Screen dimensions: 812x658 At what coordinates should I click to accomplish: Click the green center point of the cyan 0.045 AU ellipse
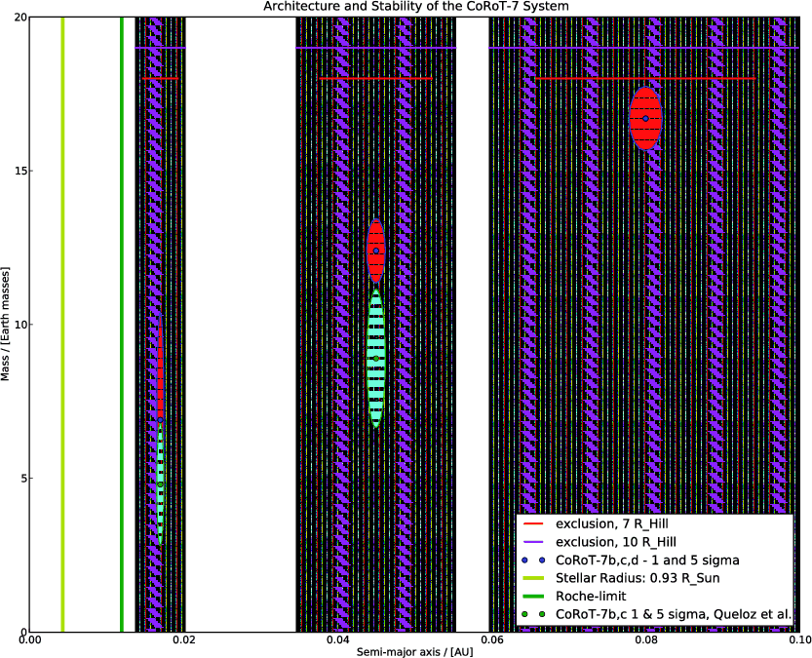pos(376,359)
